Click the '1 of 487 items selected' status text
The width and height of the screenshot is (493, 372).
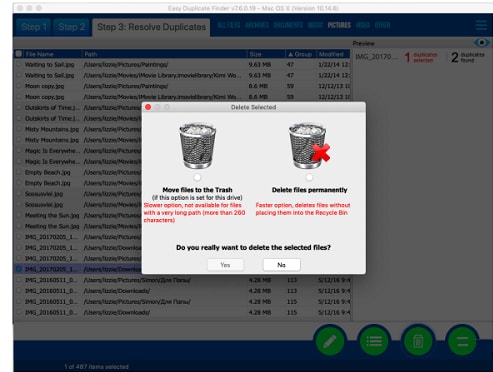96,367
